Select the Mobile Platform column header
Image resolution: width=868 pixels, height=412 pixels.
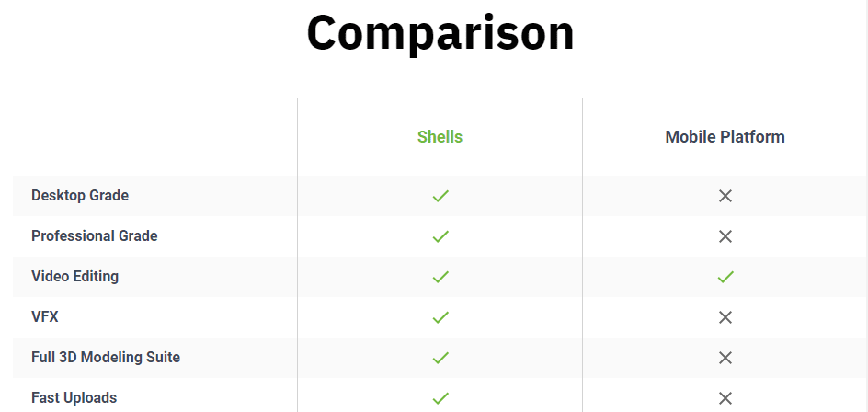click(725, 137)
